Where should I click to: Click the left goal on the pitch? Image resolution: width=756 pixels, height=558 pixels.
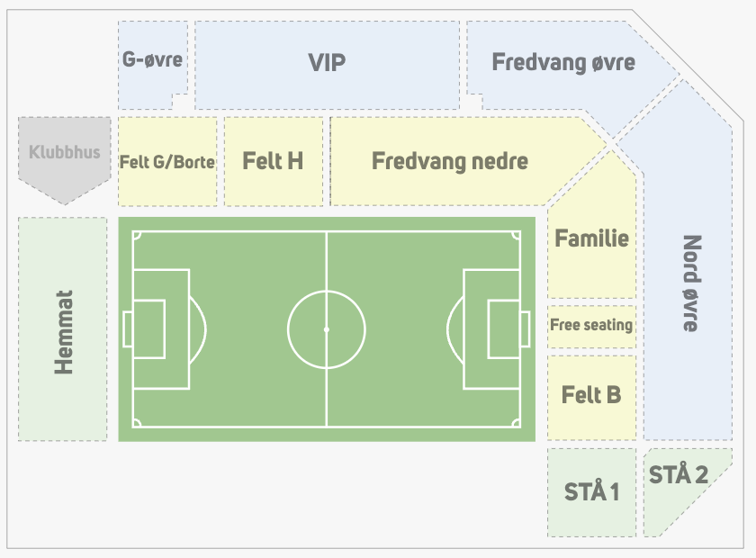128,328
